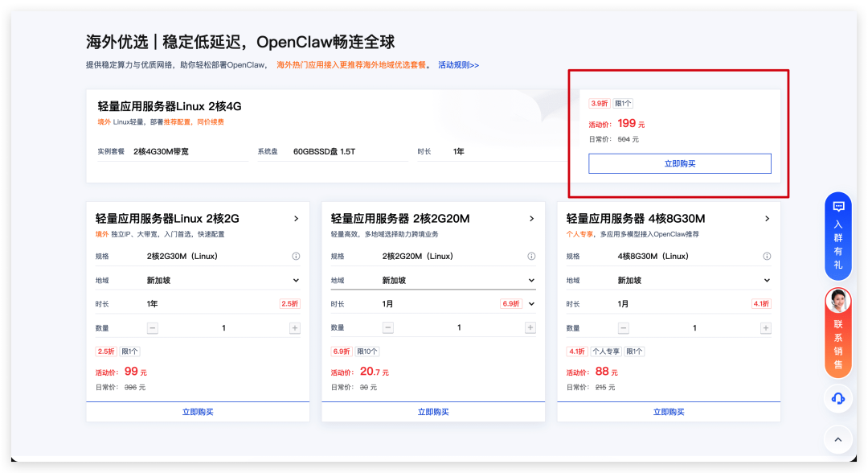
Task: Click the quantity input on Linux 2核2G card
Action: point(223,327)
